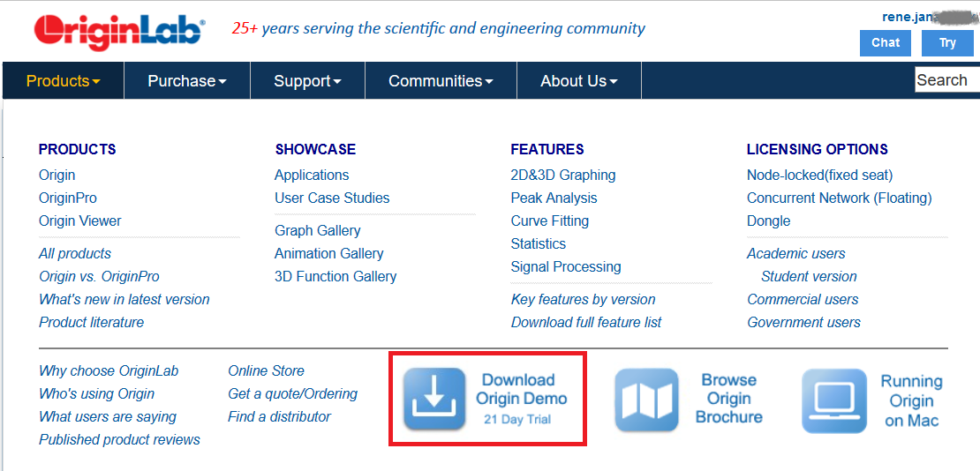980x471 pixels.
Task: Open the Peak Analysis feature page
Action: [554, 198]
